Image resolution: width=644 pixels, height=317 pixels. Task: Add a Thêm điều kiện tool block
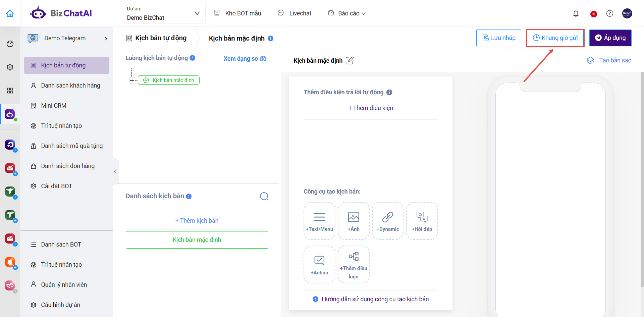354,265
